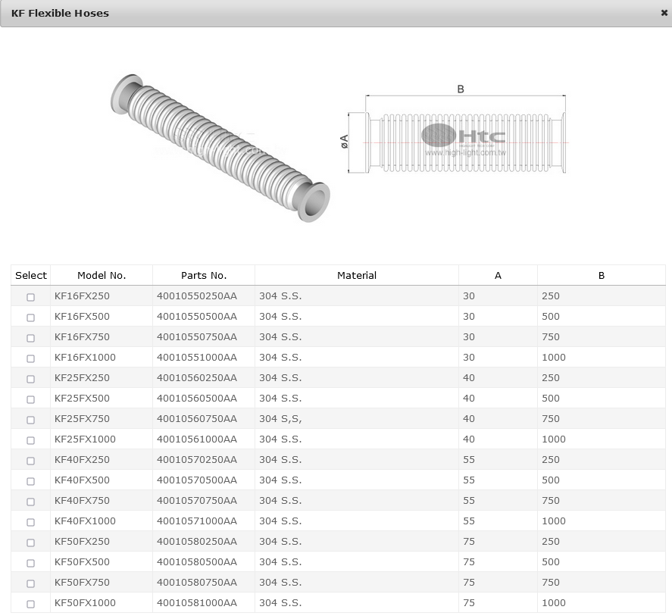Click the B column header
This screenshot has height=616, width=672.
[601, 275]
